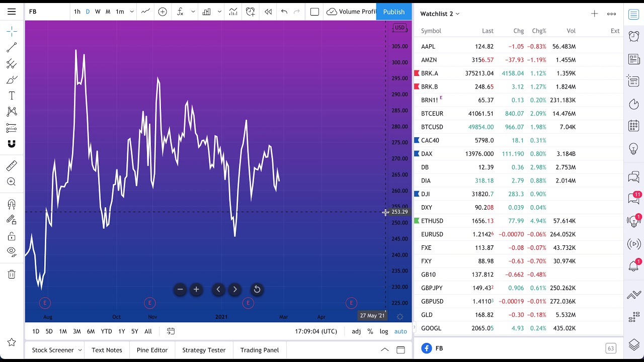
Task: Select the trend line drawing tool
Action: (x=12, y=48)
